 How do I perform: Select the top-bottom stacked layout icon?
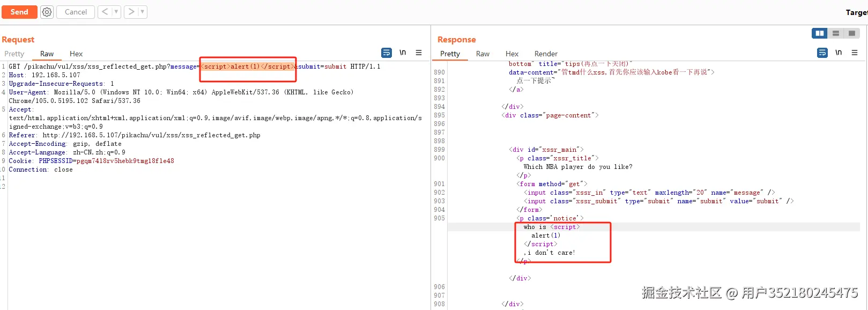pyautogui.click(x=836, y=33)
